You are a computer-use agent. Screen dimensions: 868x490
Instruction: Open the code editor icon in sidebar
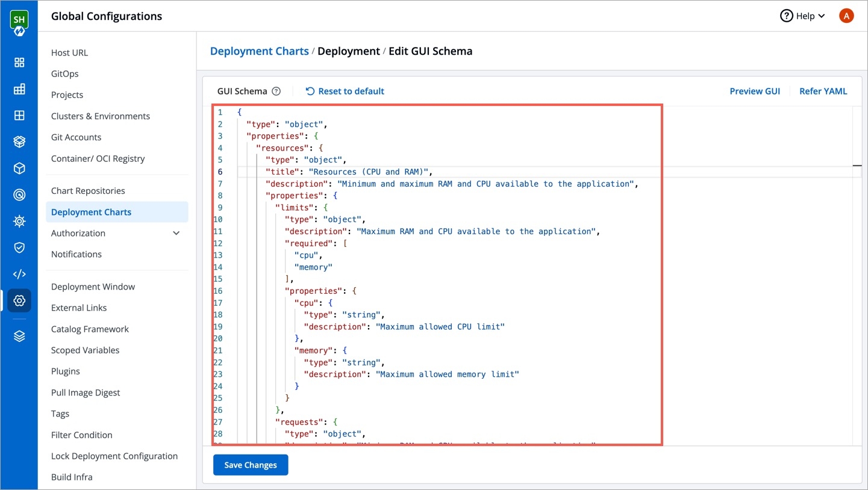(x=19, y=274)
